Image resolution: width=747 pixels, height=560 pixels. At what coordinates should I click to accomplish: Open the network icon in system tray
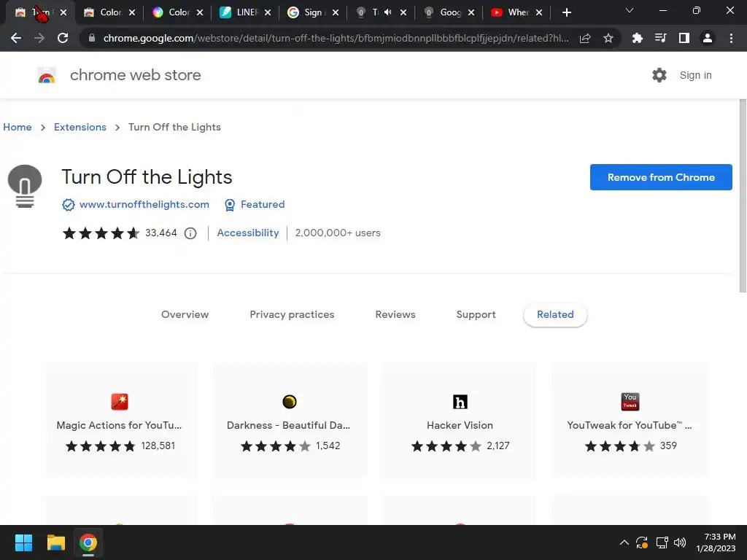[662, 542]
